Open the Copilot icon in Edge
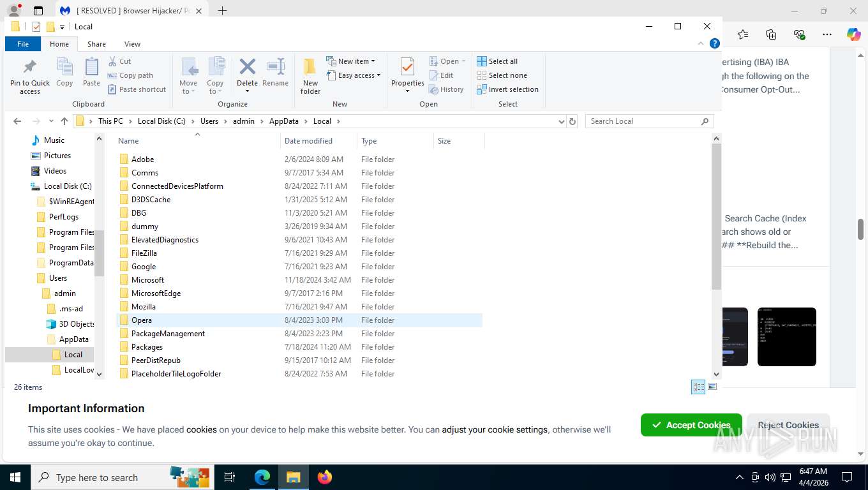868x490 pixels. click(853, 34)
